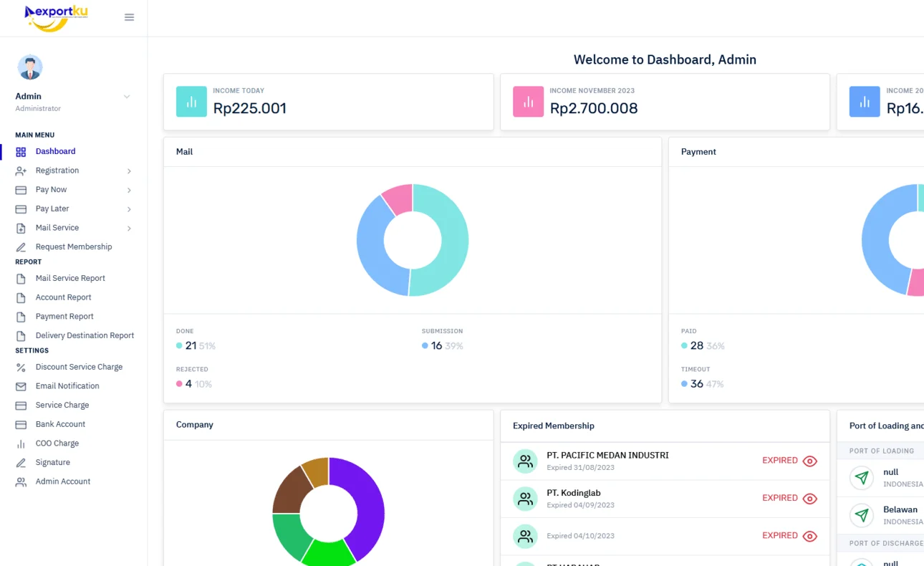The width and height of the screenshot is (924, 566).
Task: Click the Pay Later card icon
Action: tap(21, 209)
